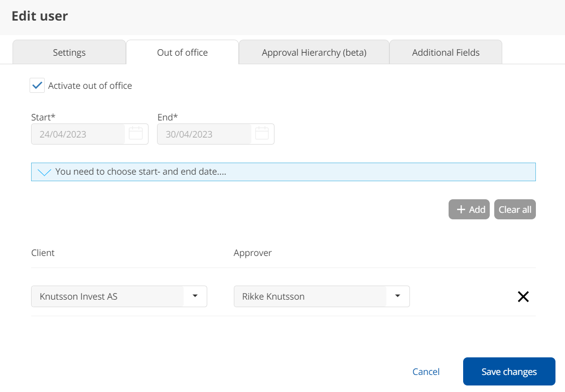Save changes to the user

click(509, 371)
